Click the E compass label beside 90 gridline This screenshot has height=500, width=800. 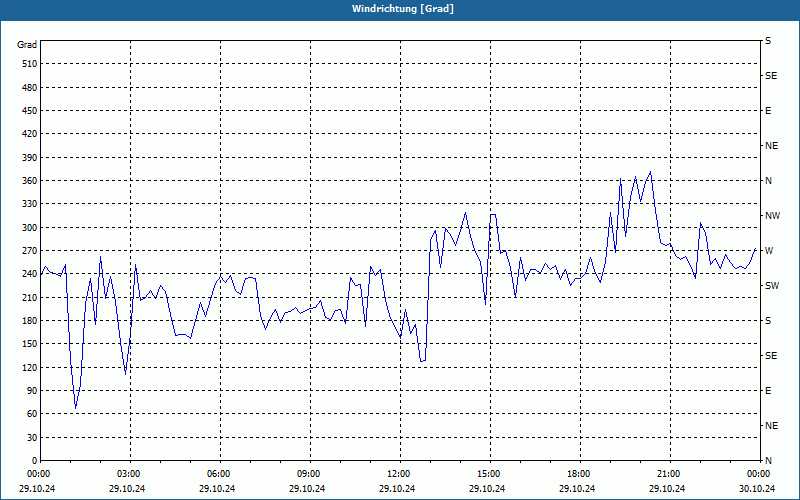768,391
